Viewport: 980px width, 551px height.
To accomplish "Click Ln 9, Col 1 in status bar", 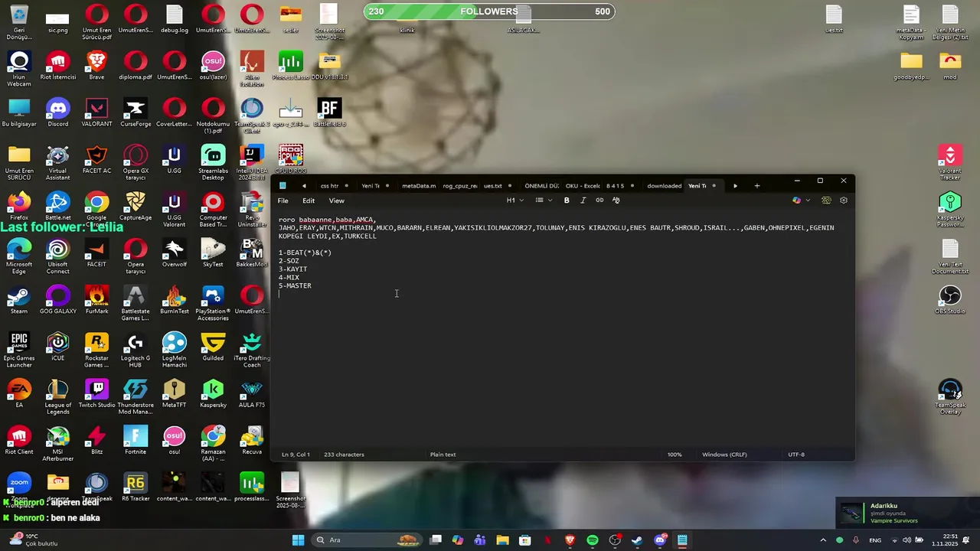I will [x=296, y=455].
